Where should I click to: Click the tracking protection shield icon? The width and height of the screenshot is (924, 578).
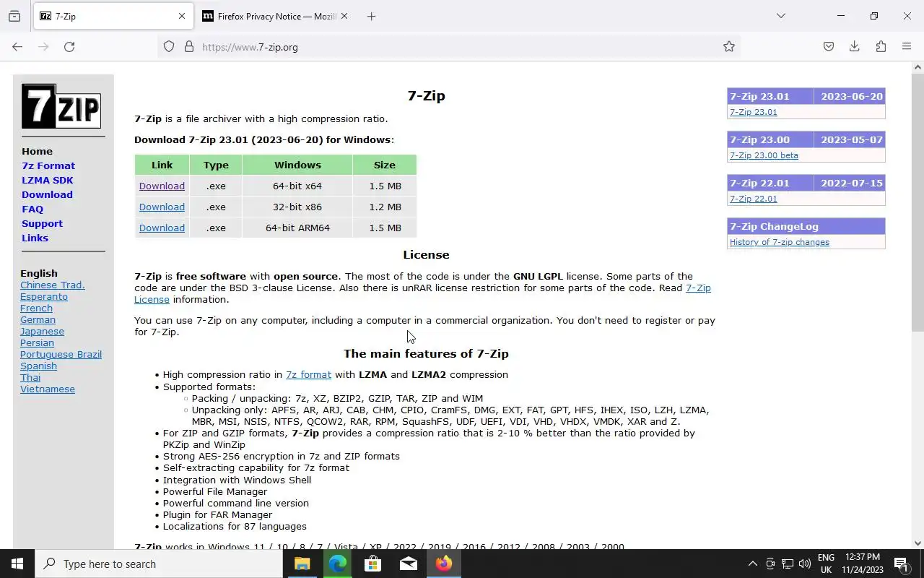(x=169, y=47)
